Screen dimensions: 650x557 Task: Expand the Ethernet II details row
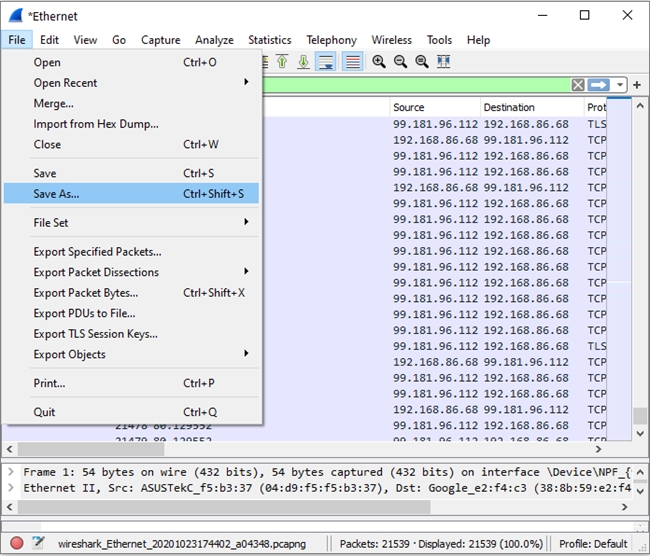tap(10, 488)
